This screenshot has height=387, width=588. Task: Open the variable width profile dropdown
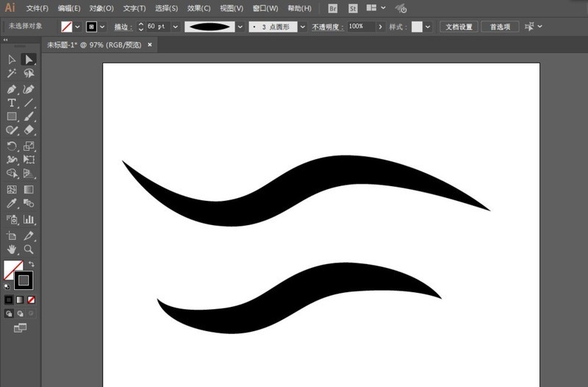[240, 26]
